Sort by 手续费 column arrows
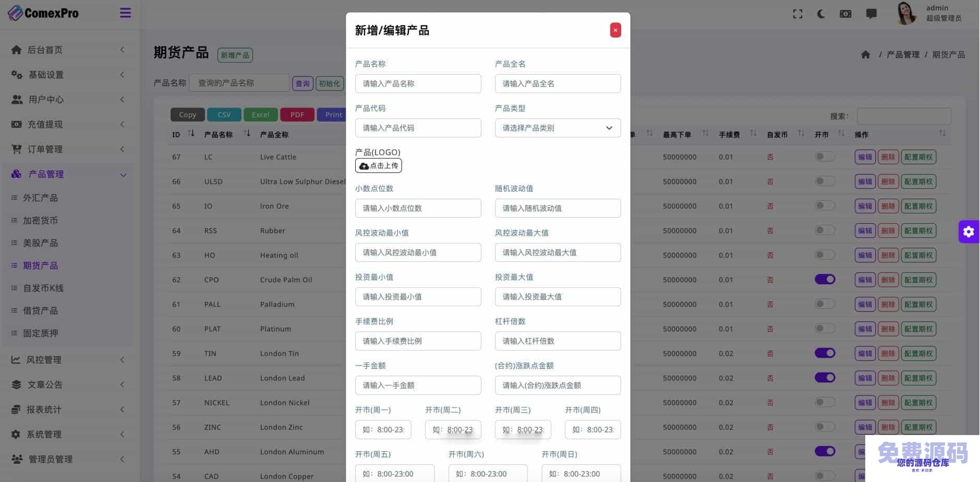This screenshot has width=980, height=482. point(753,134)
